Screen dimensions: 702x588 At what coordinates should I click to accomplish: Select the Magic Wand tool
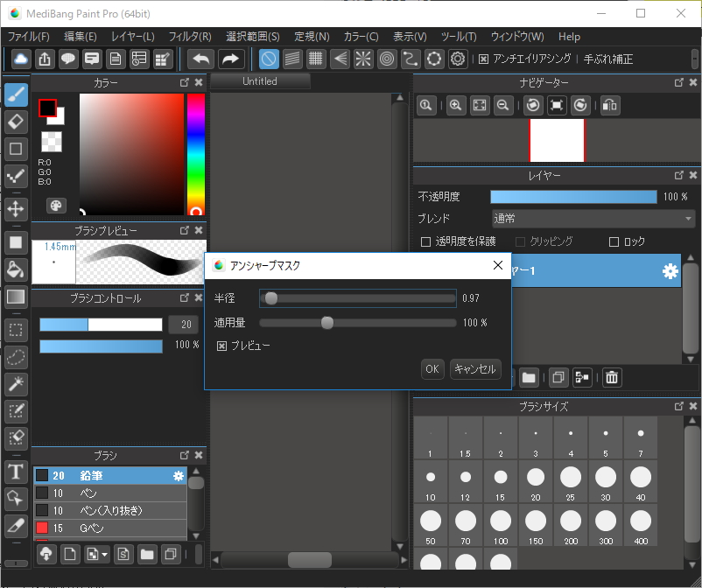point(16,383)
